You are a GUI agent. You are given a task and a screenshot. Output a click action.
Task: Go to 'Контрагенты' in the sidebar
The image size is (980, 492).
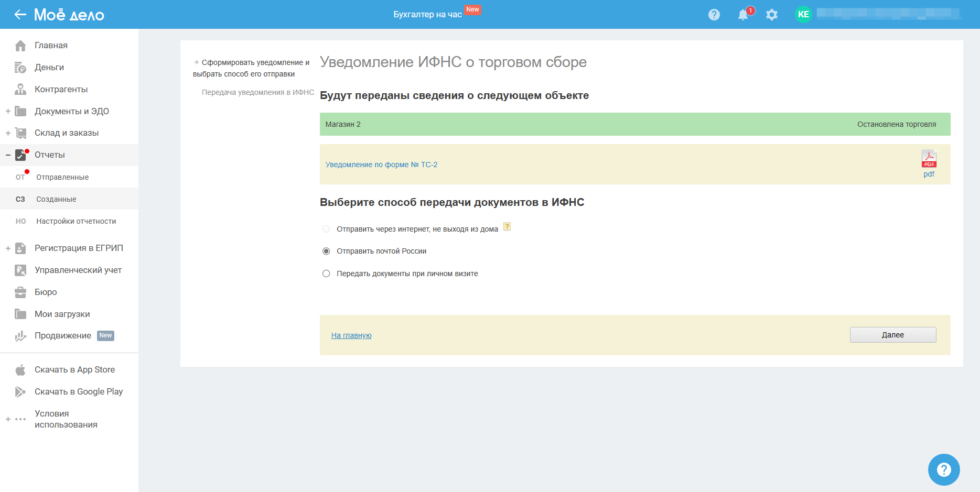tap(61, 90)
